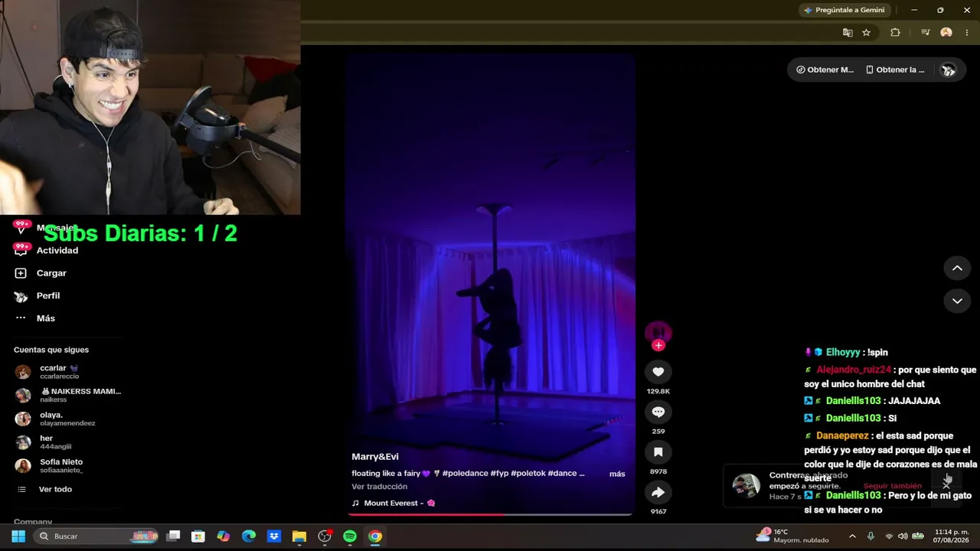Click Seguir también on the notification
Viewport: 980px width, 551px height.
coord(892,486)
